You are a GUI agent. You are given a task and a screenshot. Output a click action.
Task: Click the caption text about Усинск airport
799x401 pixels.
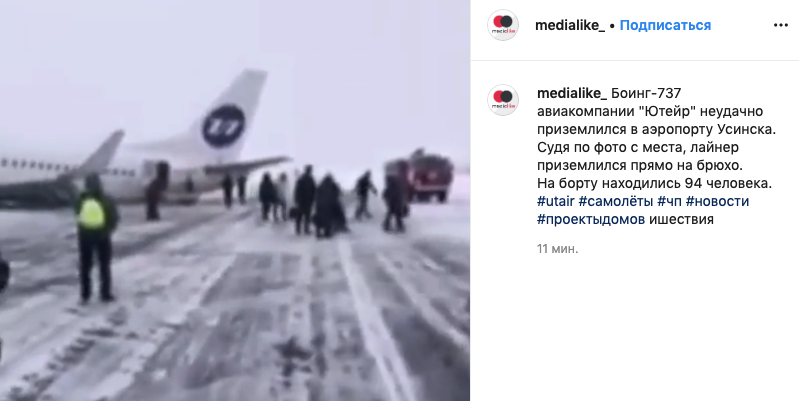(x=656, y=130)
